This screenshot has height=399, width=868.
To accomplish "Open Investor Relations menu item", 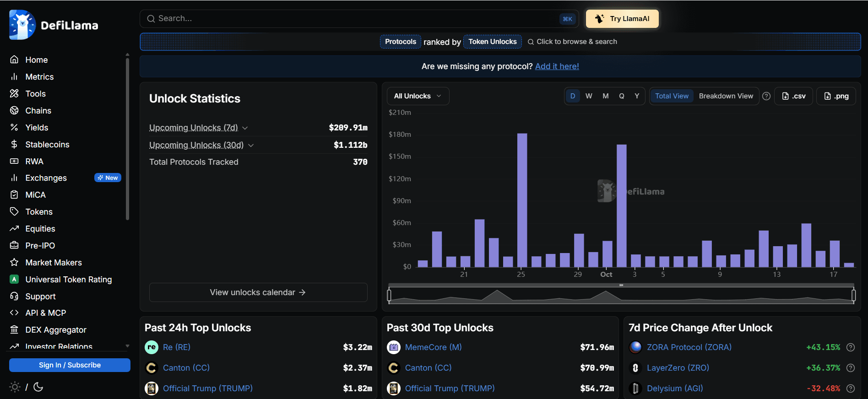I will pyautogui.click(x=59, y=346).
